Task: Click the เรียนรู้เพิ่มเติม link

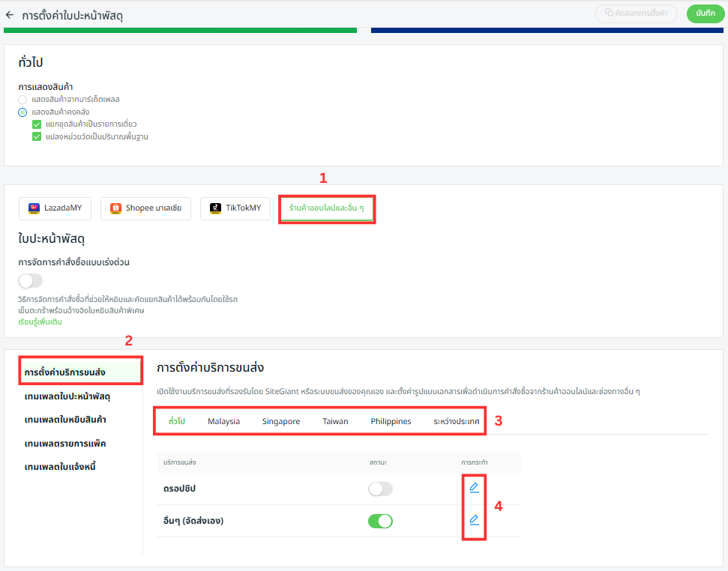Action: pyautogui.click(x=40, y=321)
